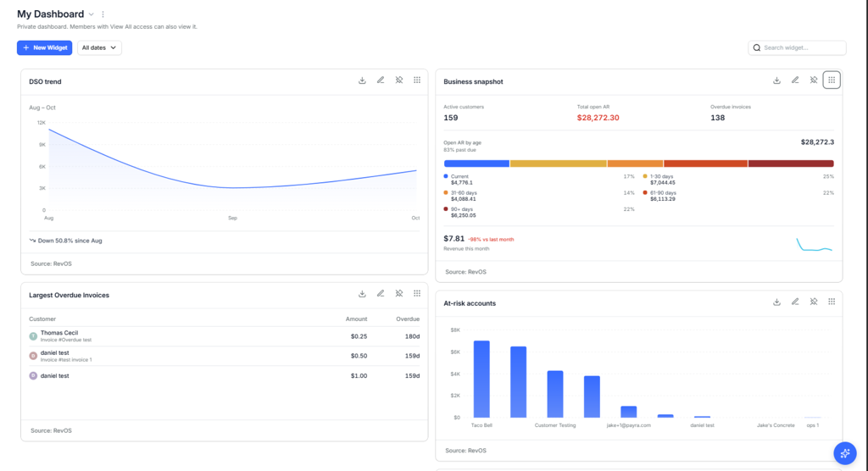868x471 pixels.
Task: Download the Business snapshot widget
Action: coord(776,80)
